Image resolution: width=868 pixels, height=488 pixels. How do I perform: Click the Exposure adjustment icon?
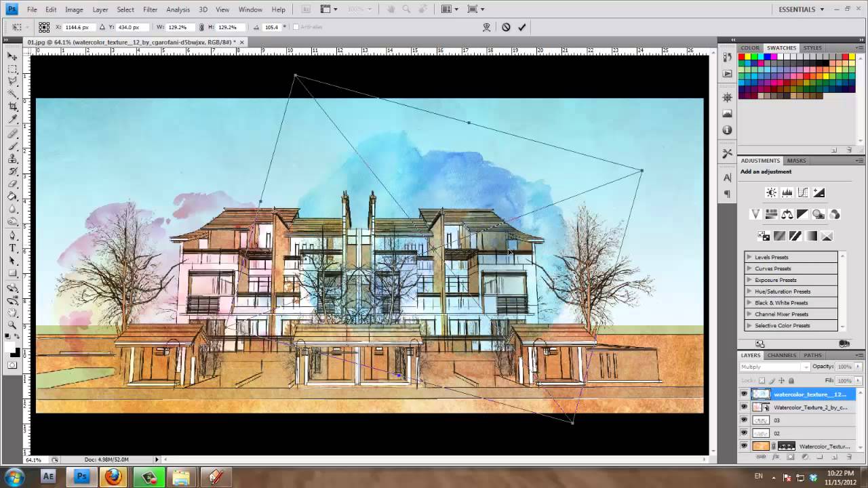tap(818, 192)
